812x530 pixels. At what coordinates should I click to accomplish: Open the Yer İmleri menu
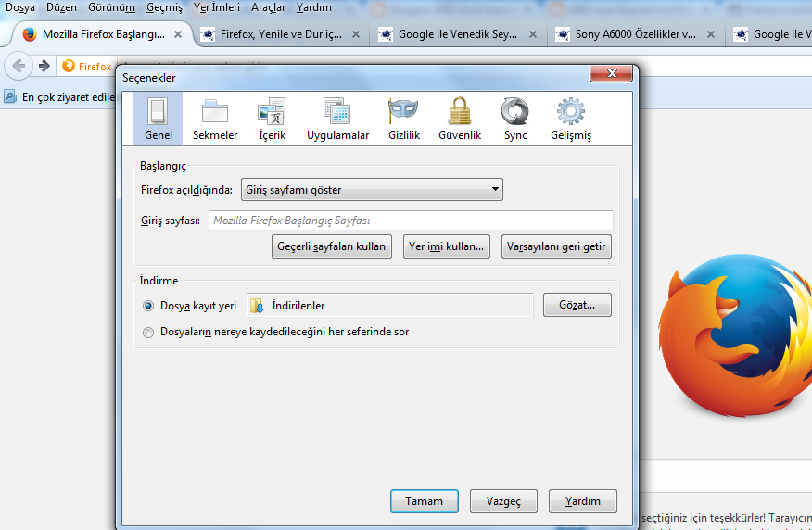(217, 7)
